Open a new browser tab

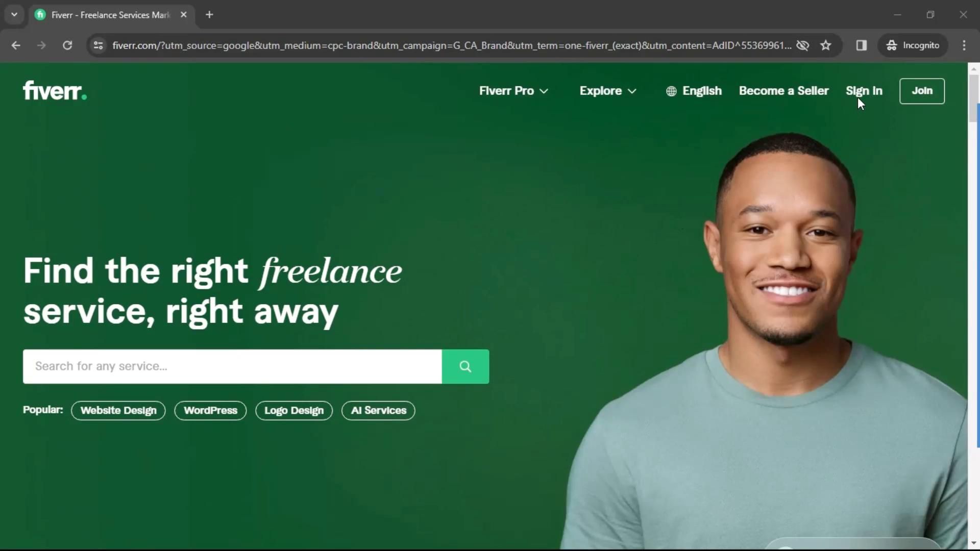(209, 15)
